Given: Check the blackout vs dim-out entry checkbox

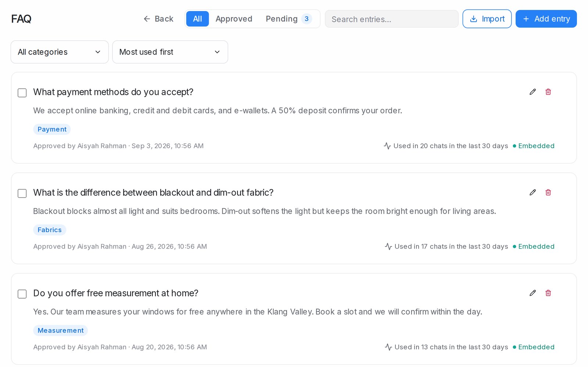Looking at the screenshot, I should coord(22,193).
